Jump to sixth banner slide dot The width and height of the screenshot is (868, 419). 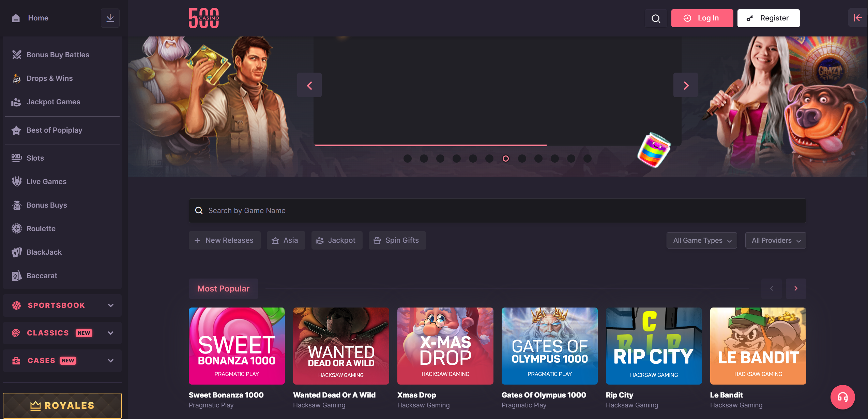(x=489, y=159)
